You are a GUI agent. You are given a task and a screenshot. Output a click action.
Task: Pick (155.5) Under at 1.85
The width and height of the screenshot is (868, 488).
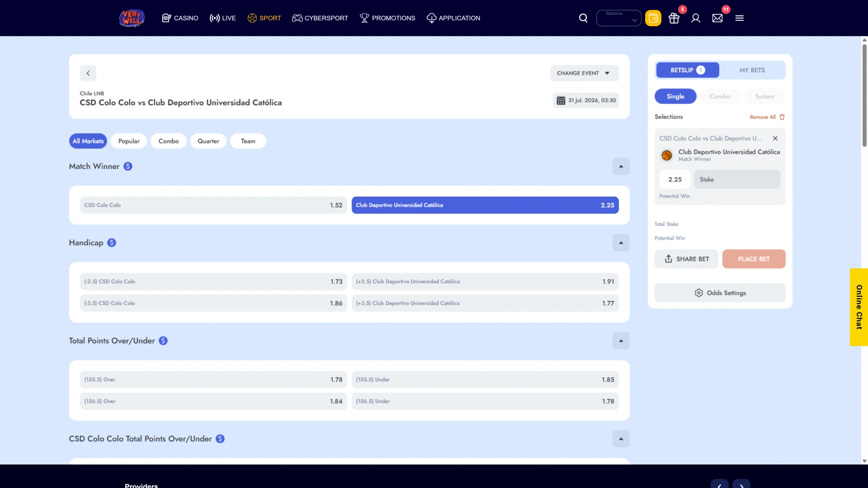(485, 380)
